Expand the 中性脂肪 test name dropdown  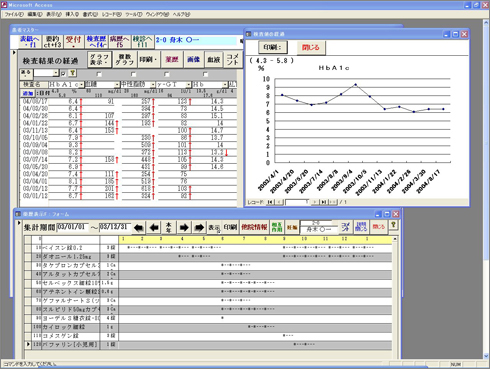(153, 85)
